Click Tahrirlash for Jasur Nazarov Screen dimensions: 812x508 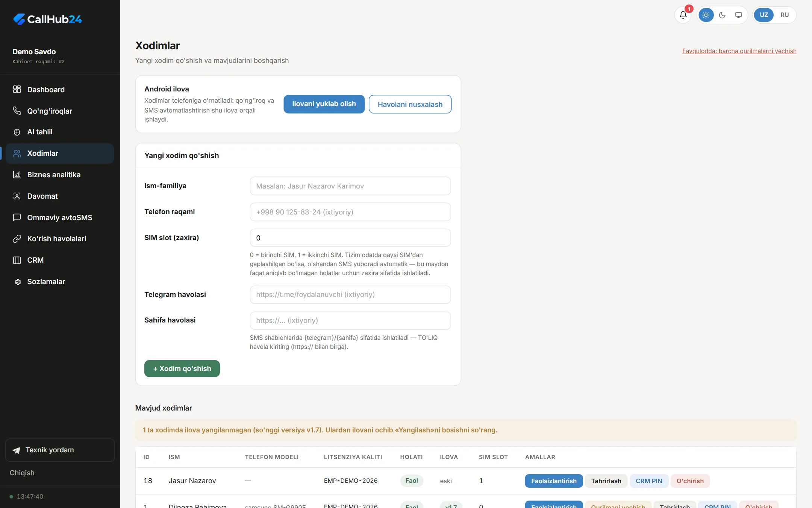click(x=606, y=481)
